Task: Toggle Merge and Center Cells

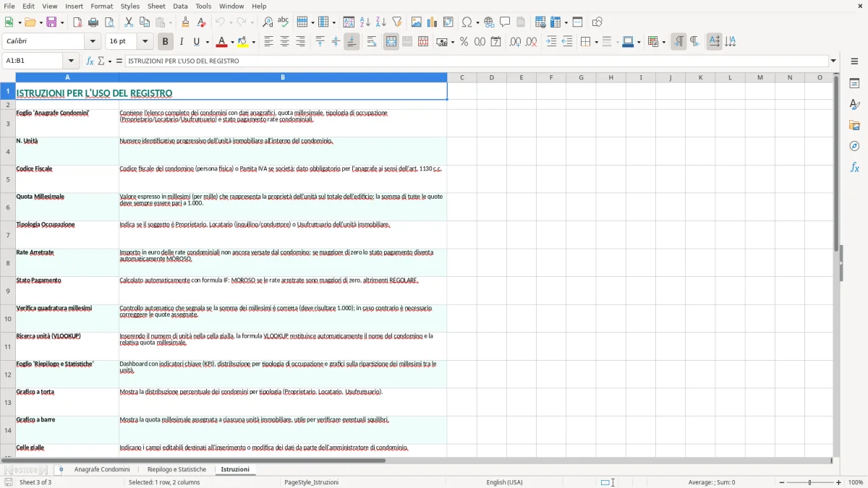Action: [x=391, y=42]
